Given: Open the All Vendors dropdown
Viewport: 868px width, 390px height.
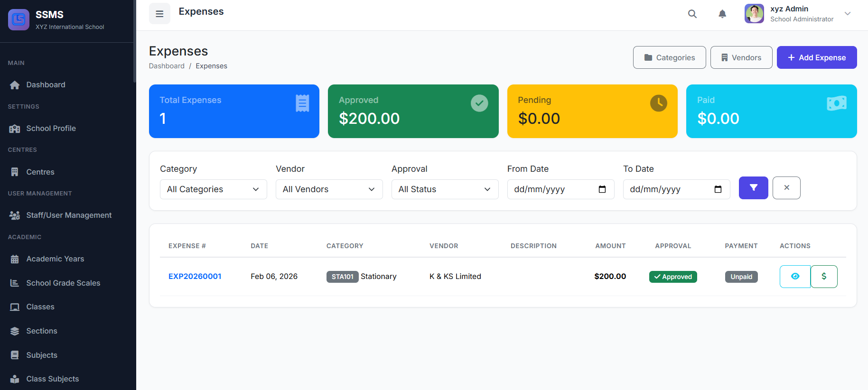Looking at the screenshot, I should 329,189.
